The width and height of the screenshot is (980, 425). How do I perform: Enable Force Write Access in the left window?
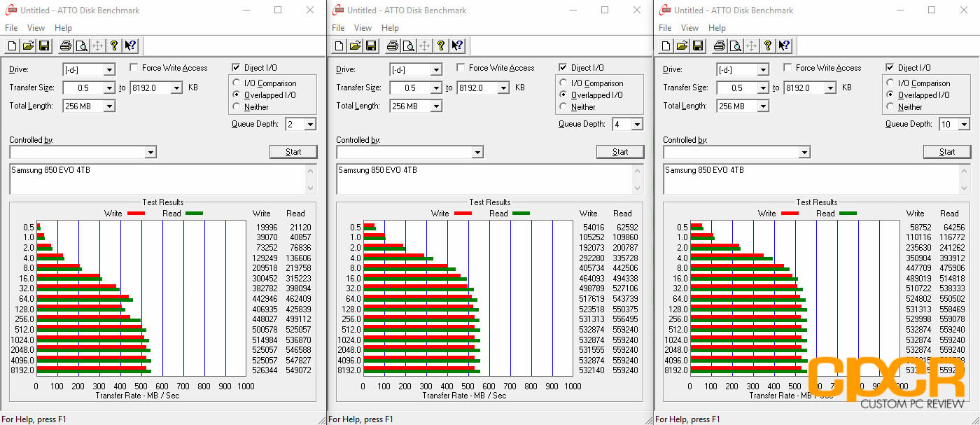pyautogui.click(x=134, y=68)
